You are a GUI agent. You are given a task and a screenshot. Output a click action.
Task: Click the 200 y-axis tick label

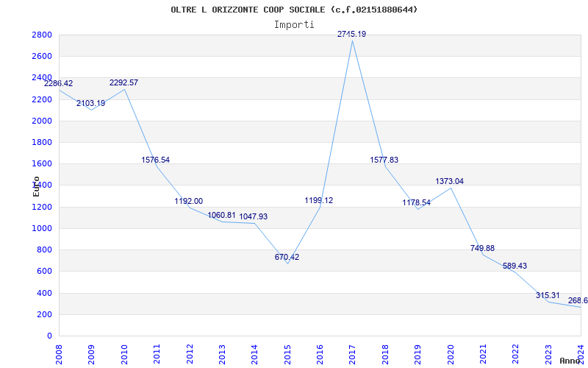point(44,314)
